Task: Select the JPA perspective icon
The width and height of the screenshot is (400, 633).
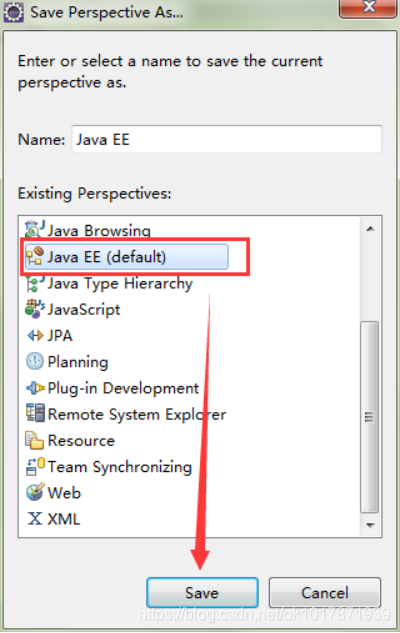Action: [x=35, y=335]
